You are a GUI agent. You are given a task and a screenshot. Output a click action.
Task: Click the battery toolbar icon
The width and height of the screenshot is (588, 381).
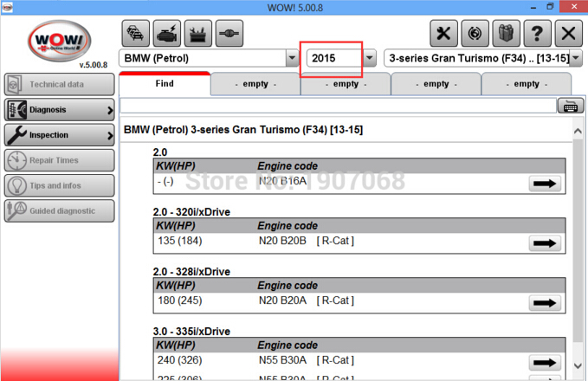click(x=197, y=34)
